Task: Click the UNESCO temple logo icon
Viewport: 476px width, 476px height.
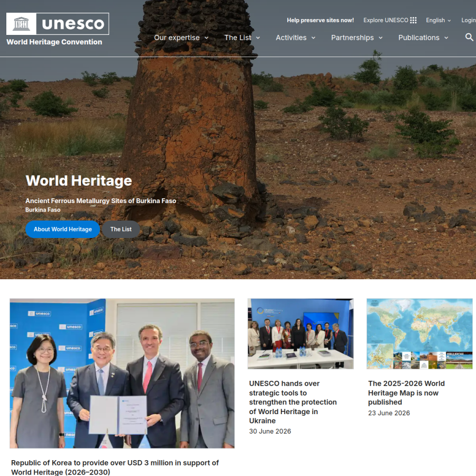Action: (21, 24)
